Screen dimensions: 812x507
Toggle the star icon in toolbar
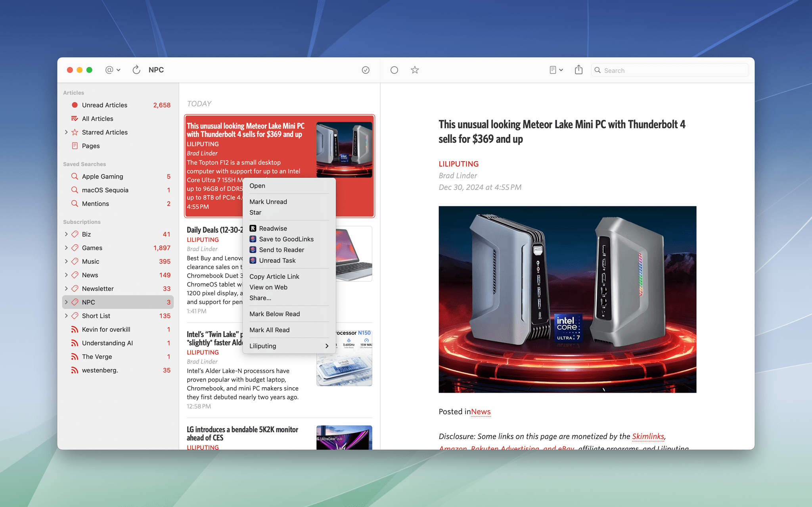pos(415,70)
